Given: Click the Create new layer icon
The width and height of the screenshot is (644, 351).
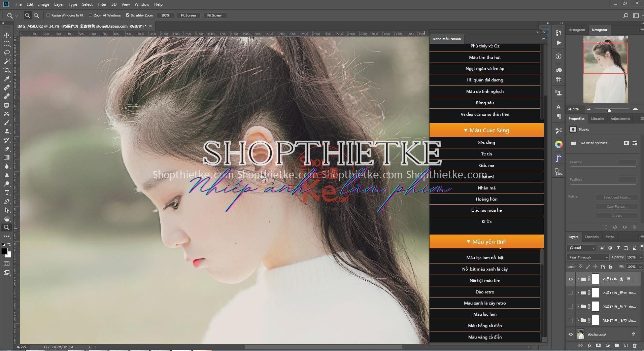Looking at the screenshot, I should pyautogui.click(x=625, y=346).
